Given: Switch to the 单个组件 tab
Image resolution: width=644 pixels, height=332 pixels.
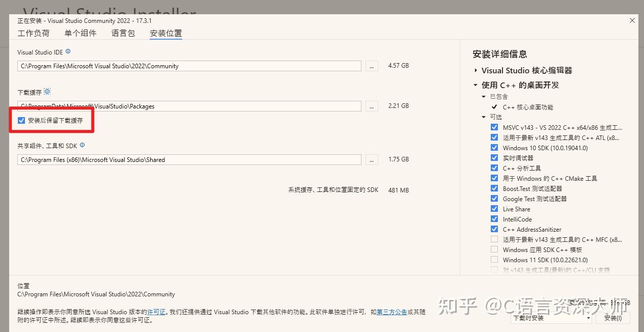Looking at the screenshot, I should point(80,33).
